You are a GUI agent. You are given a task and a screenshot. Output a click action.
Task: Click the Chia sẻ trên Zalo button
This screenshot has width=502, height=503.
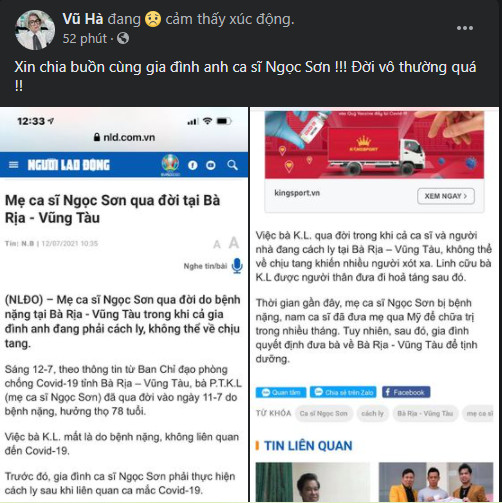343,392
